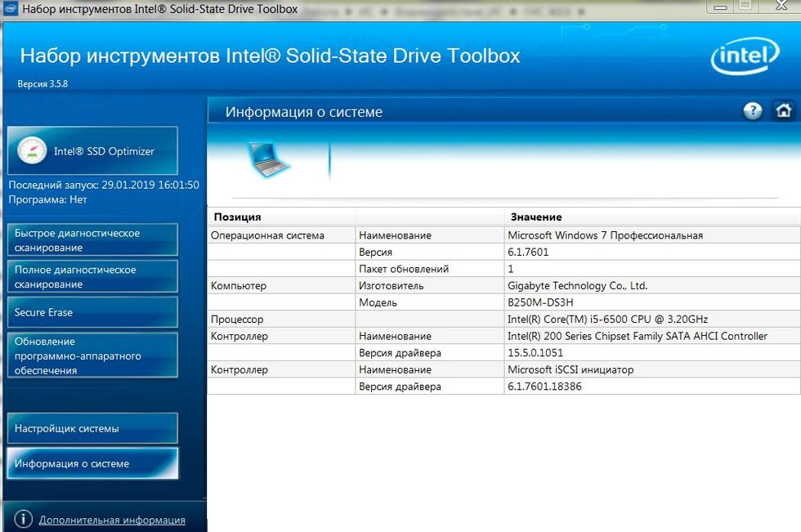801x532 pixels.
Task: Select Информация о системе menu item
Action: [92, 463]
